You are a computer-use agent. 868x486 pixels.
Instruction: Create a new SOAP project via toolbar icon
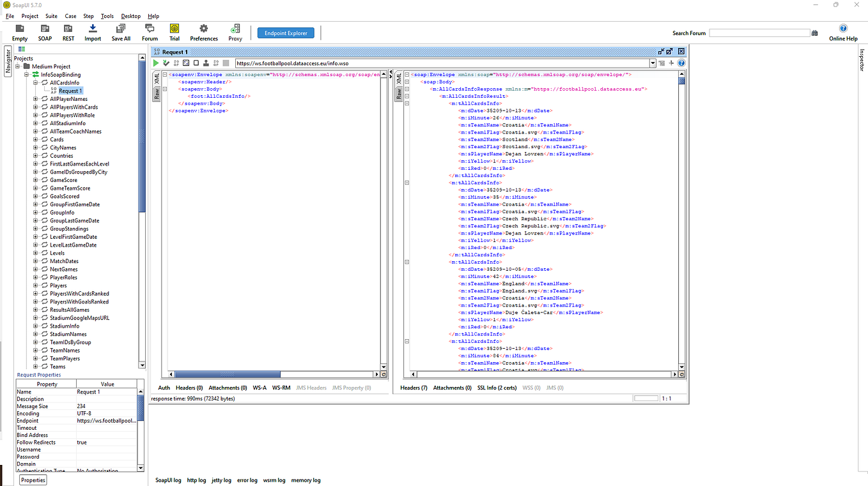click(x=44, y=29)
